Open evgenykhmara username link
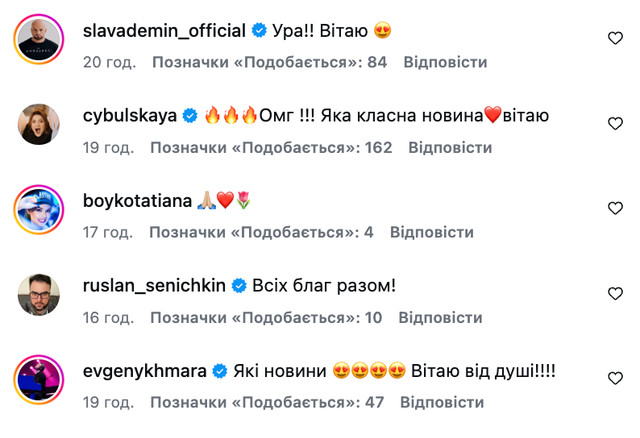Screen dimensions: 640x438 [x=144, y=371]
